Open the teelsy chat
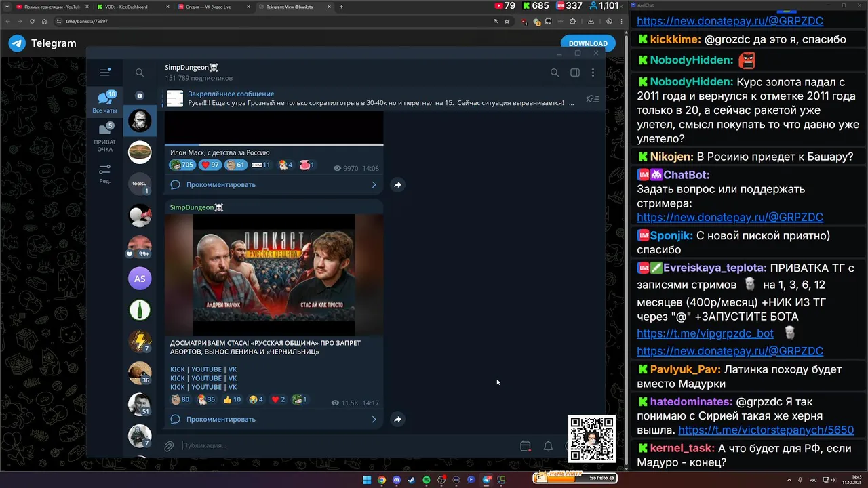The width and height of the screenshot is (868, 488). pos(140,184)
